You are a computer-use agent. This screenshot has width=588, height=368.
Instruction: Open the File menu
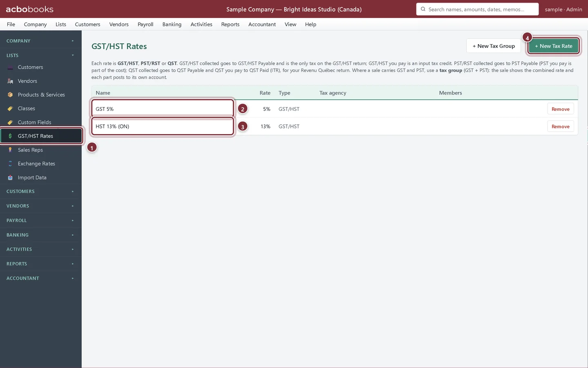click(11, 24)
